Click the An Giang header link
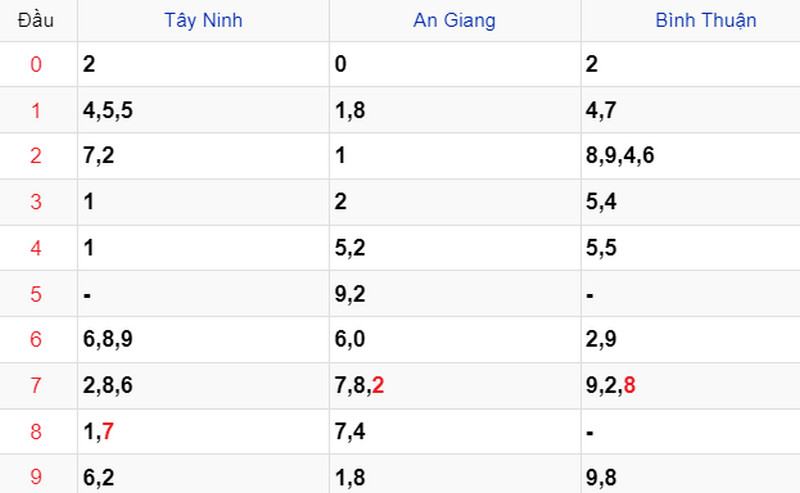Screen dimensions: 800x493 (x=454, y=20)
